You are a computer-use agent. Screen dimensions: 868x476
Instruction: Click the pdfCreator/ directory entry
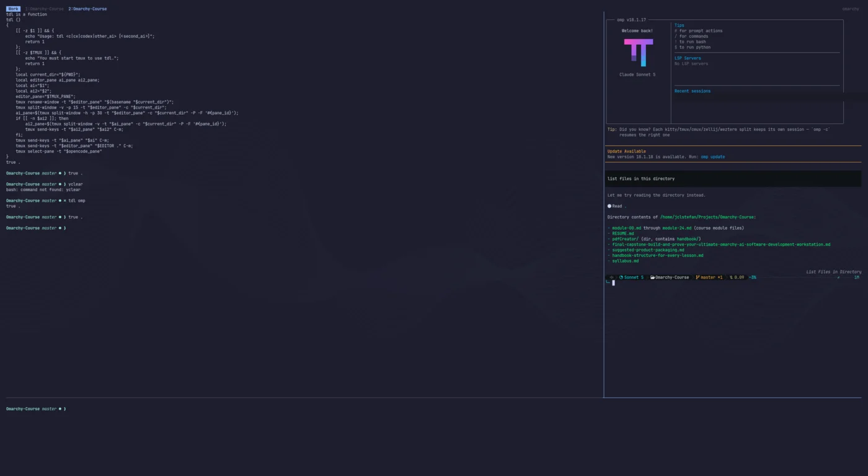click(x=625, y=239)
